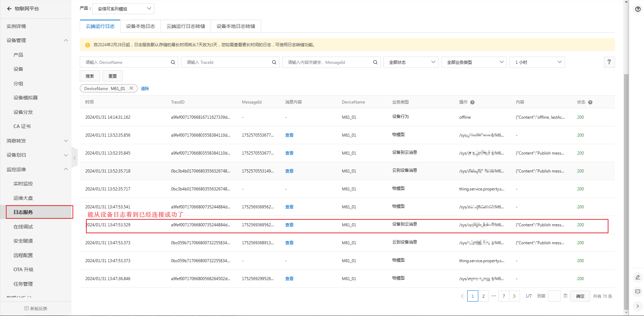This screenshot has width=644, height=316.
Task: Click 新版反馈 at sidebar bottom
Action: click(x=36, y=308)
